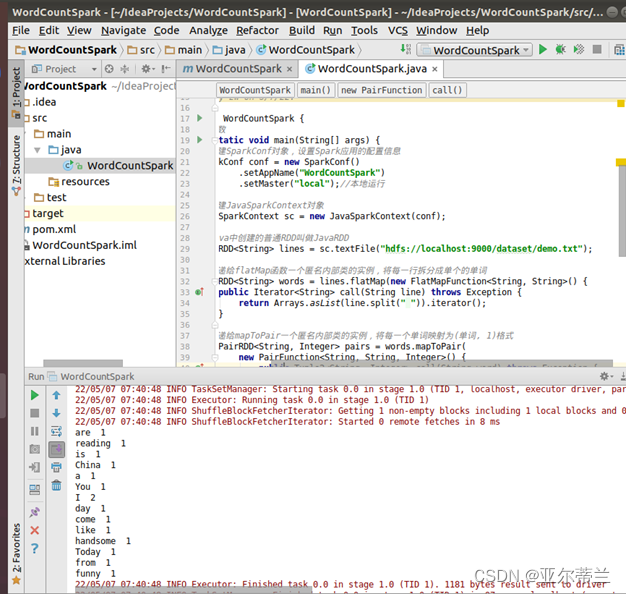
Task: Print console output icon
Action: pyautogui.click(x=56, y=467)
